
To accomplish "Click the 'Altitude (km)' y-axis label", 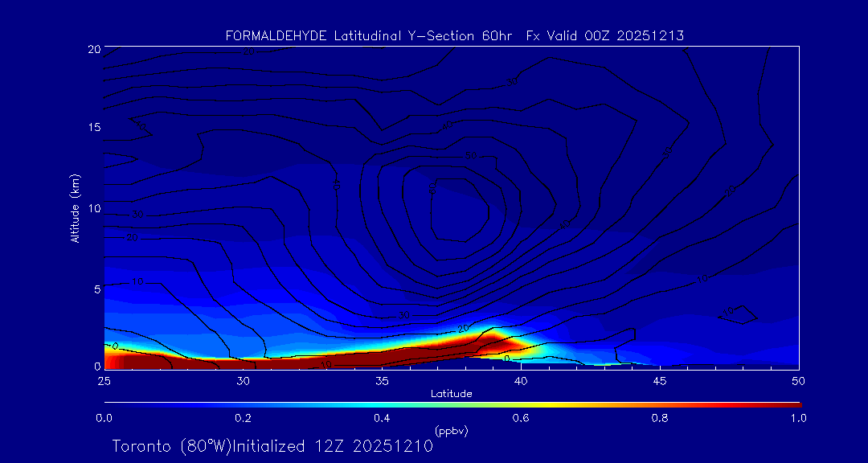I will 75,208.
